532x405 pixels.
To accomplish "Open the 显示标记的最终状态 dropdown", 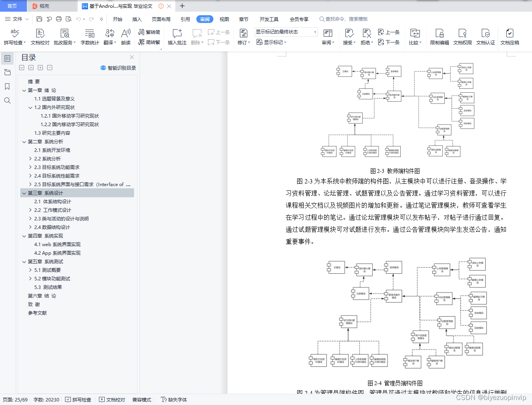I will point(286,32).
